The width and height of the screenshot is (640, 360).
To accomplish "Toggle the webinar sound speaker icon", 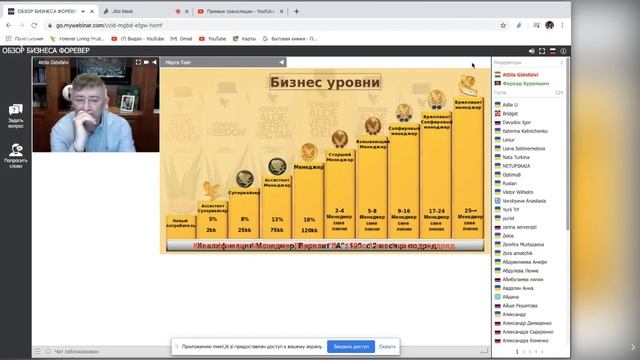I will click(x=531, y=51).
